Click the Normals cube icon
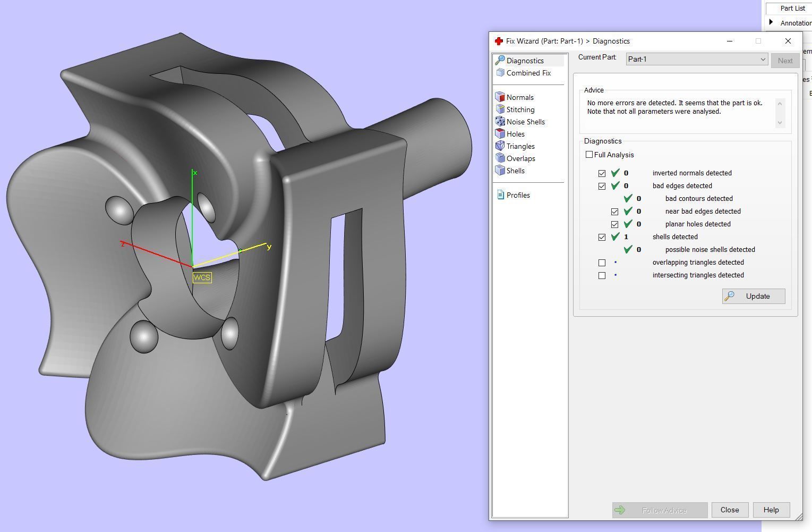This screenshot has width=812, height=532. tap(500, 97)
